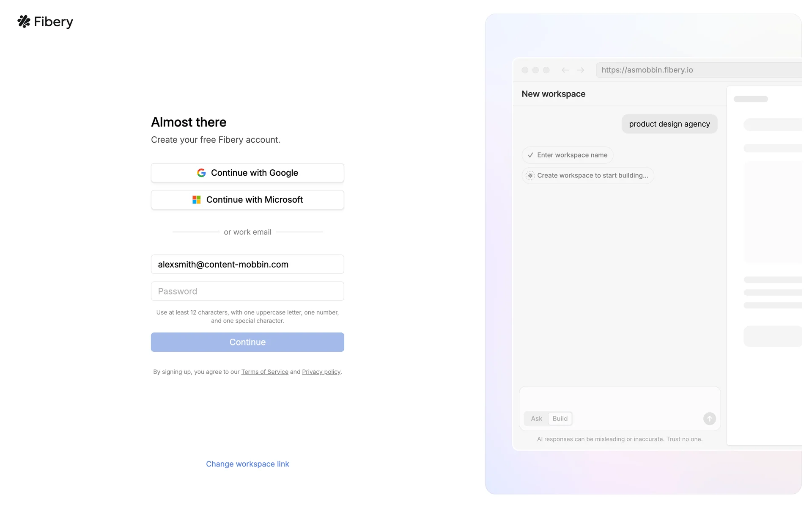812x508 pixels.
Task: Click the Google logo icon
Action: (x=201, y=173)
